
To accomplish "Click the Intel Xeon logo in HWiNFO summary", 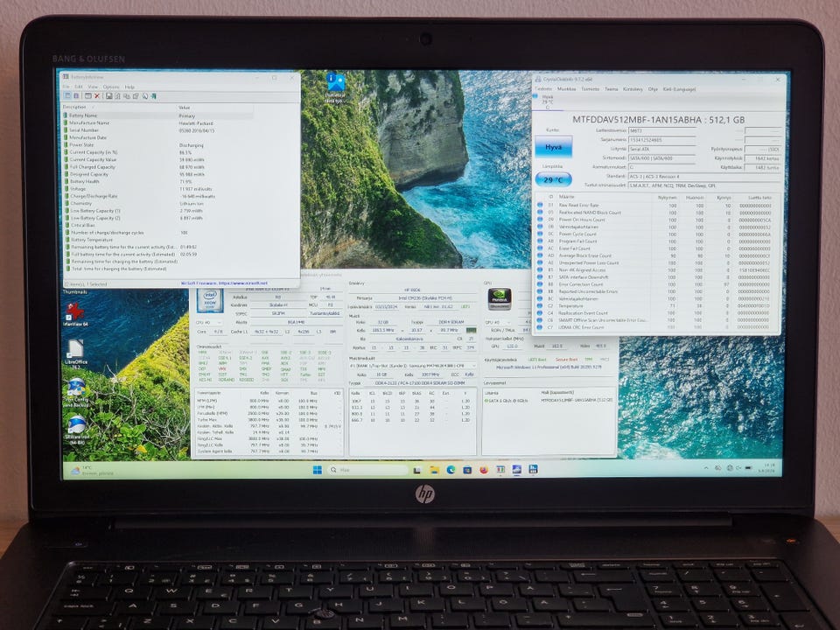I will 210,300.
